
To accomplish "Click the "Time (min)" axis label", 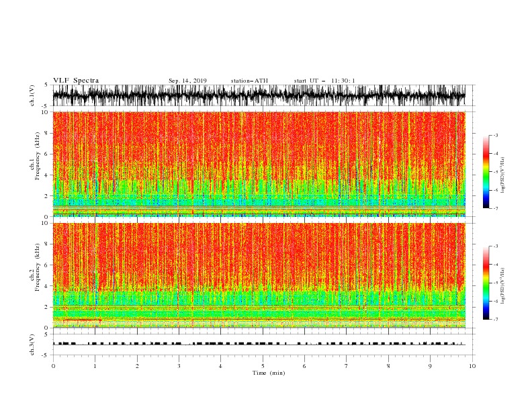I will tap(269, 373).
